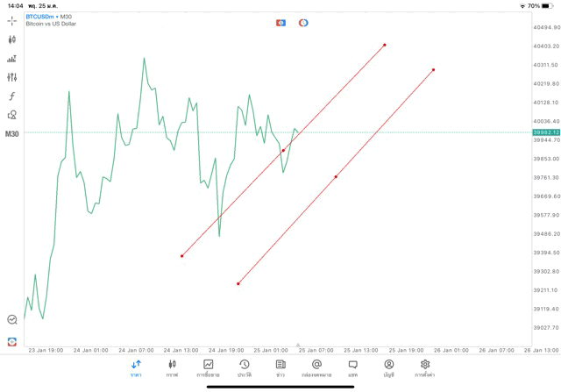561x392 pixels.
Task: Change the M30 timeframe selector
Action: 12,134
